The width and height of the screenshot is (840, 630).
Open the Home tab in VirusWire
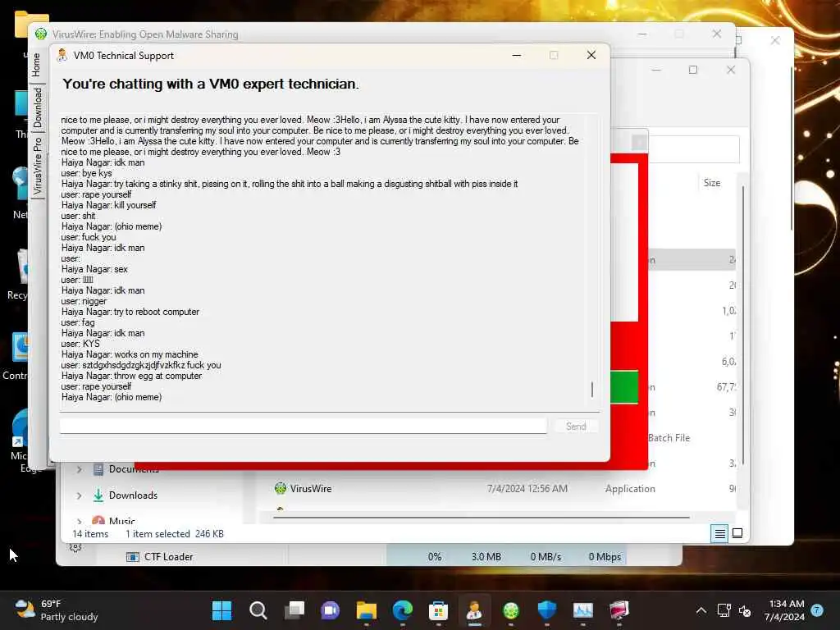coord(36,64)
